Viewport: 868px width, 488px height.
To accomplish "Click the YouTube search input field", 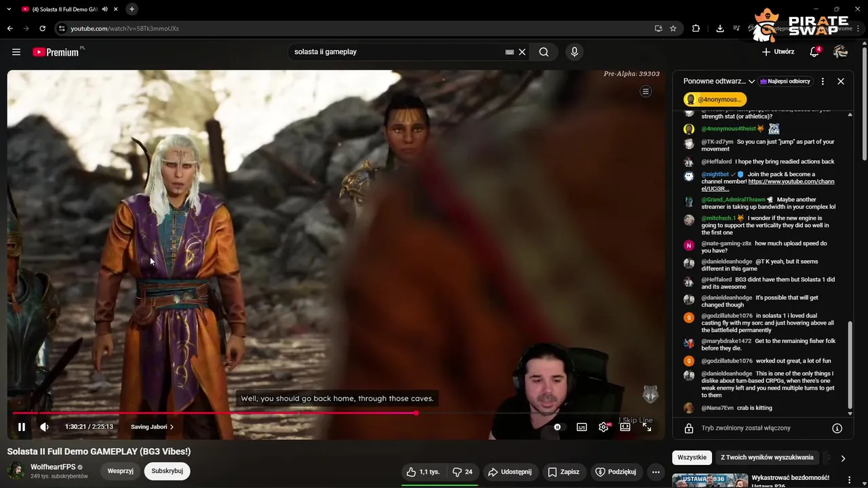I will (x=397, y=52).
